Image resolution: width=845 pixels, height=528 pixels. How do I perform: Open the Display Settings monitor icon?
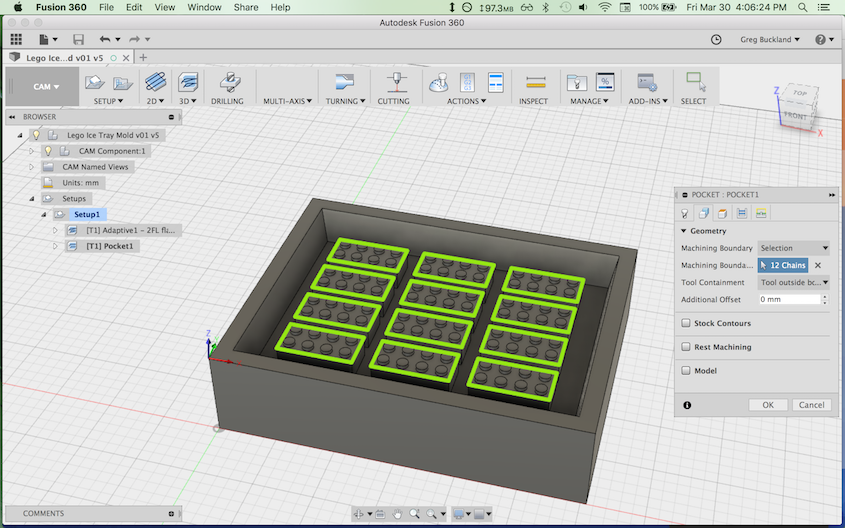[x=459, y=514]
